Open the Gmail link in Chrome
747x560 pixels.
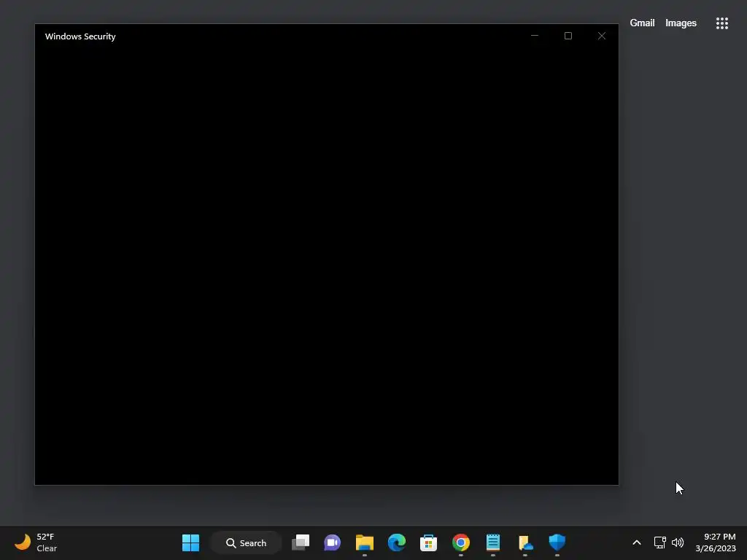(642, 23)
